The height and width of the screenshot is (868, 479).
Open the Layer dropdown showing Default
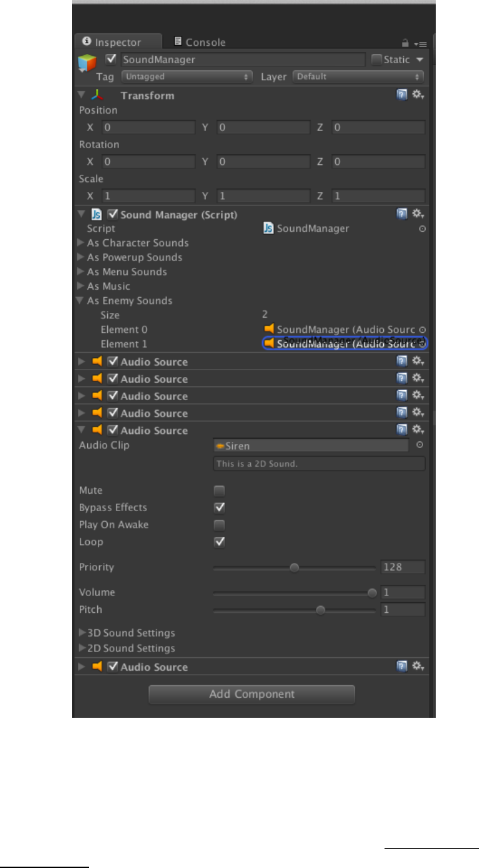click(359, 76)
